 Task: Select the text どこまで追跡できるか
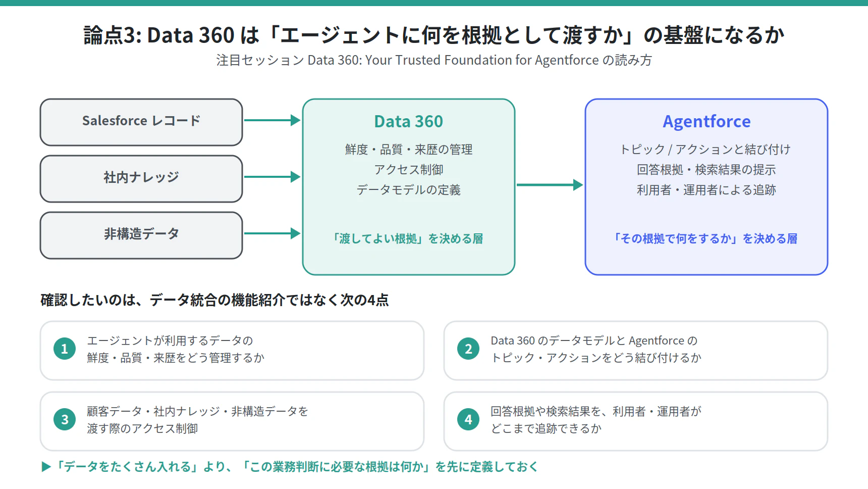pos(546,428)
